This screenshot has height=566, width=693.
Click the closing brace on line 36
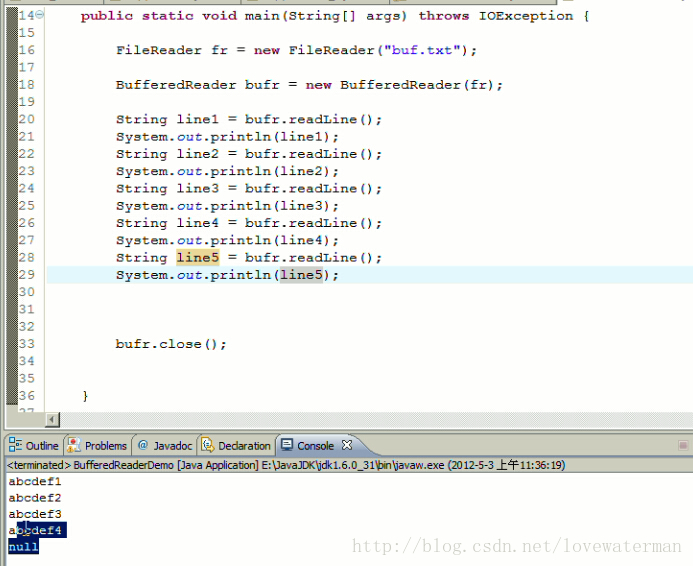pos(85,396)
